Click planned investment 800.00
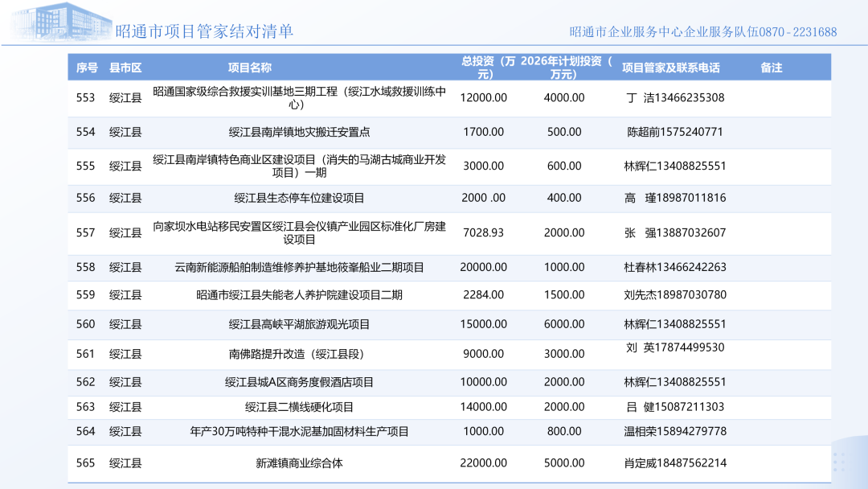This screenshot has width=868, height=489. click(x=564, y=431)
